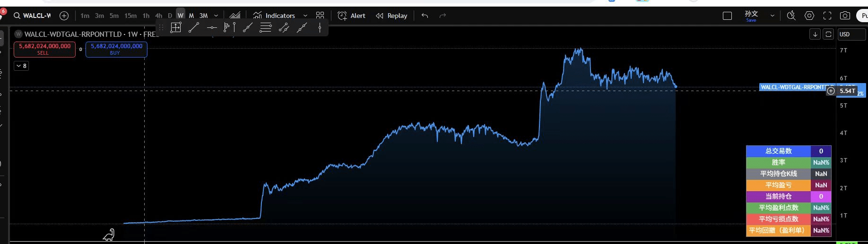
Task: Click the red SELL price button
Action: 44,49
